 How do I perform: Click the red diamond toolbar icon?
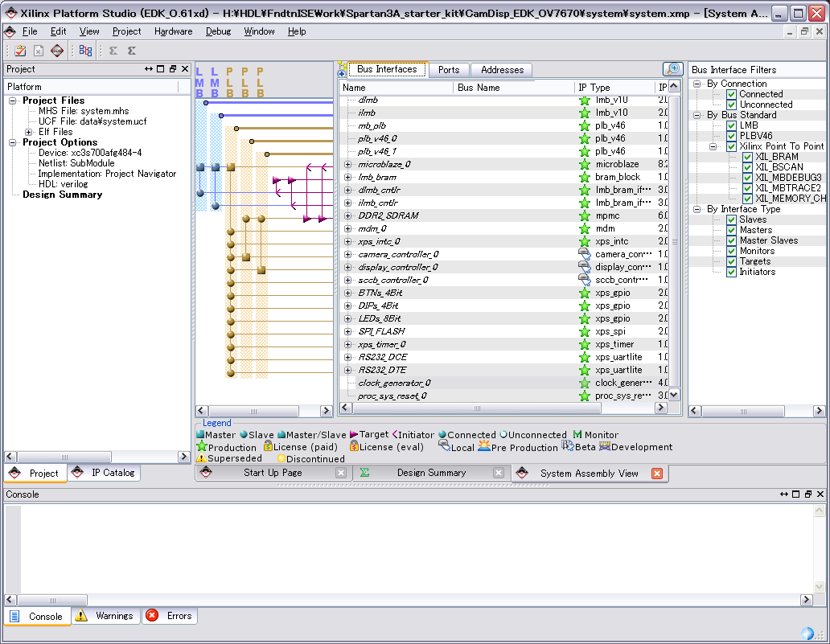(56, 51)
